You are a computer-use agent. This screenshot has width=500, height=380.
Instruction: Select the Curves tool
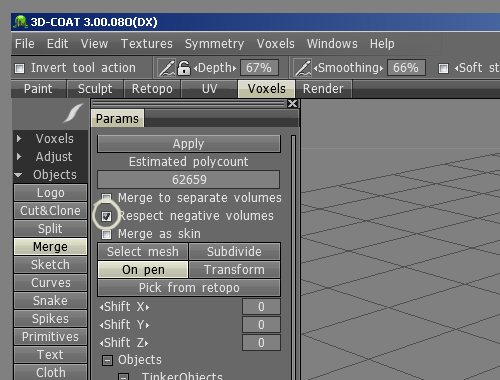click(50, 283)
